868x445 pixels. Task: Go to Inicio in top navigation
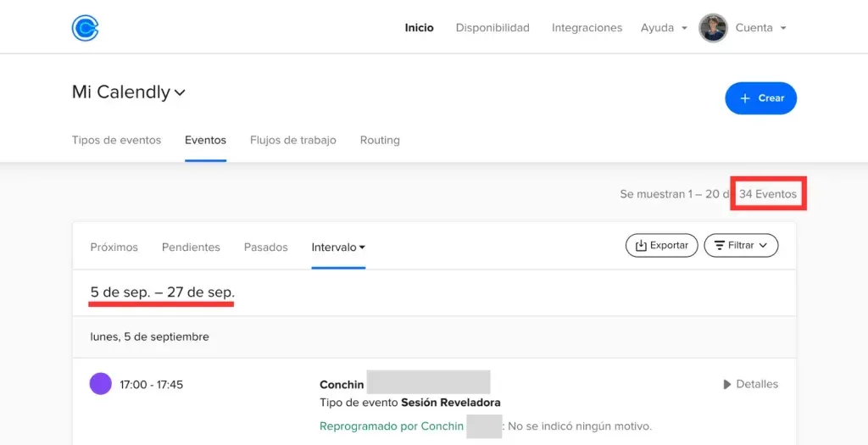(x=419, y=28)
